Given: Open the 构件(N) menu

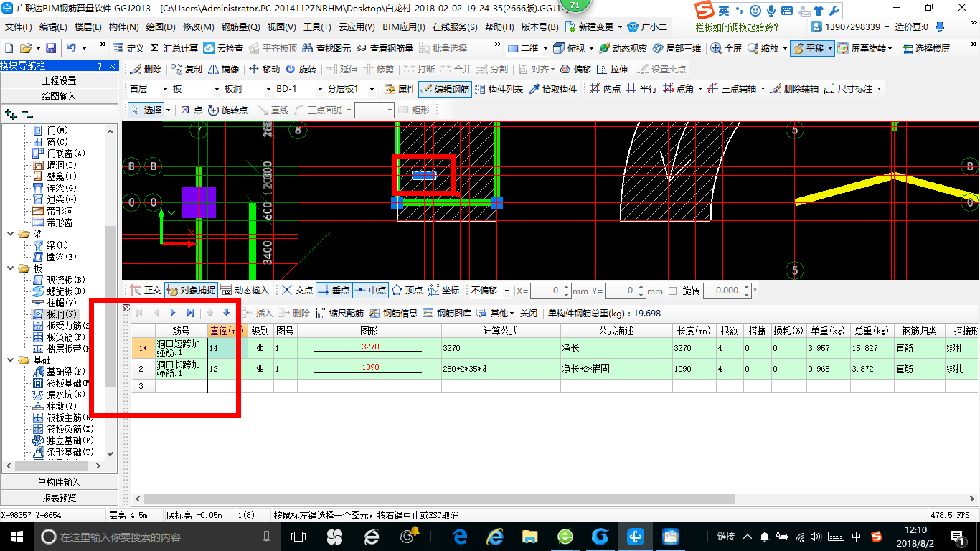Looking at the screenshot, I should pos(123,27).
